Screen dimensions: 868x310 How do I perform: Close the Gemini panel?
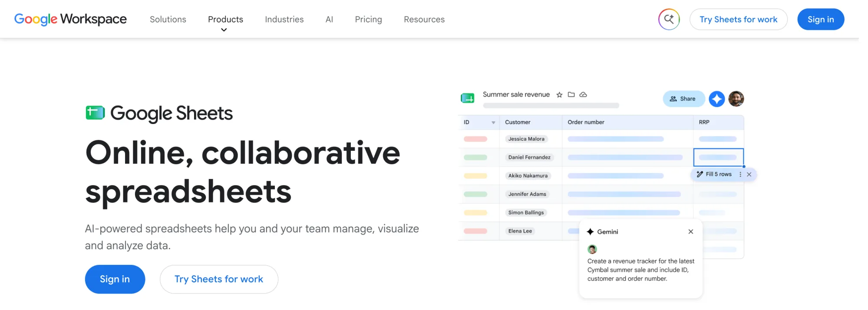[x=691, y=232]
